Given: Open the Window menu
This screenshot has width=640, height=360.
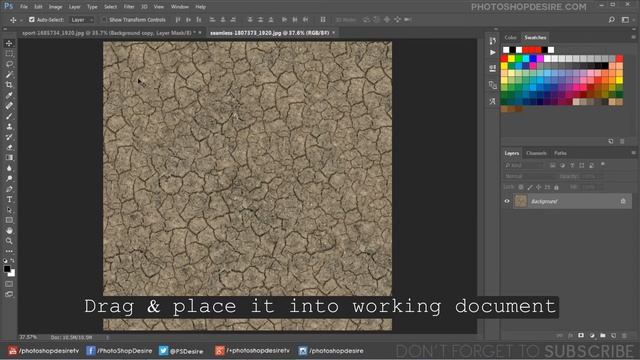Looking at the screenshot, I should coord(180,7).
